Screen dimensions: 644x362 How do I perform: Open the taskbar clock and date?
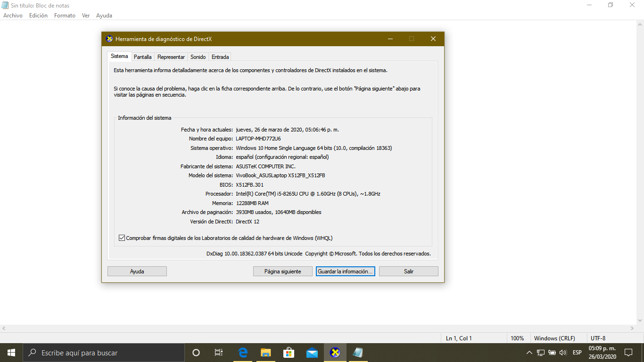click(x=602, y=353)
